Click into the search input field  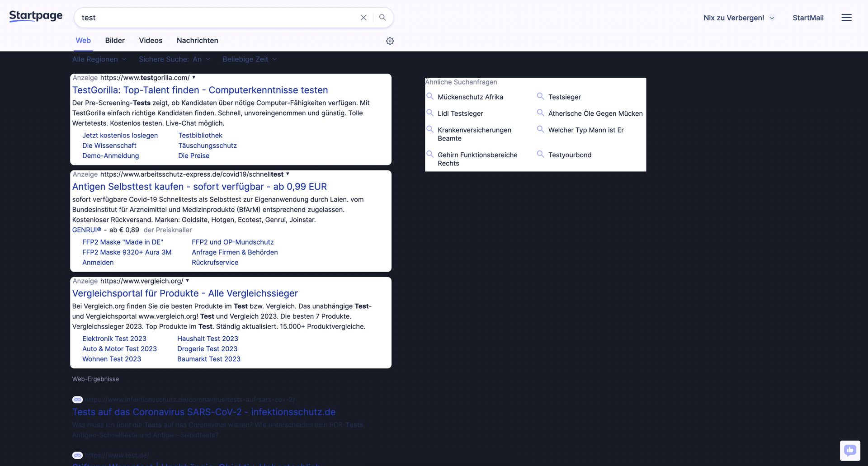(x=217, y=18)
